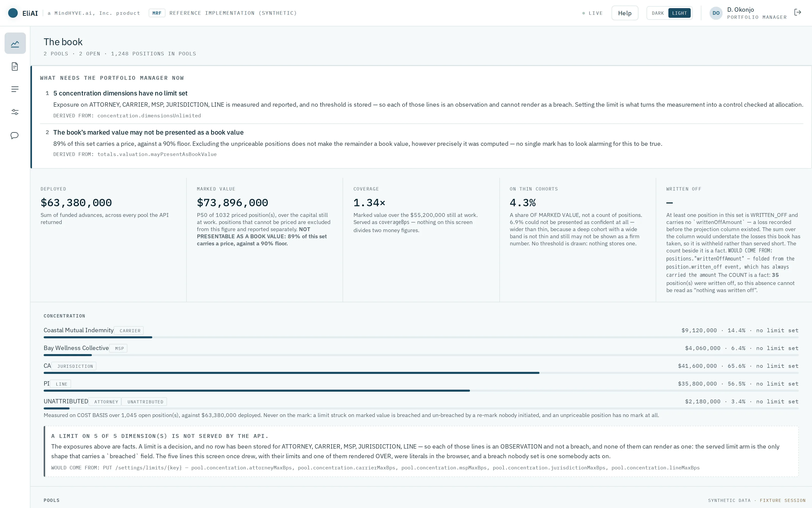Click the POOLS section heading
812x508 pixels.
click(x=52, y=500)
